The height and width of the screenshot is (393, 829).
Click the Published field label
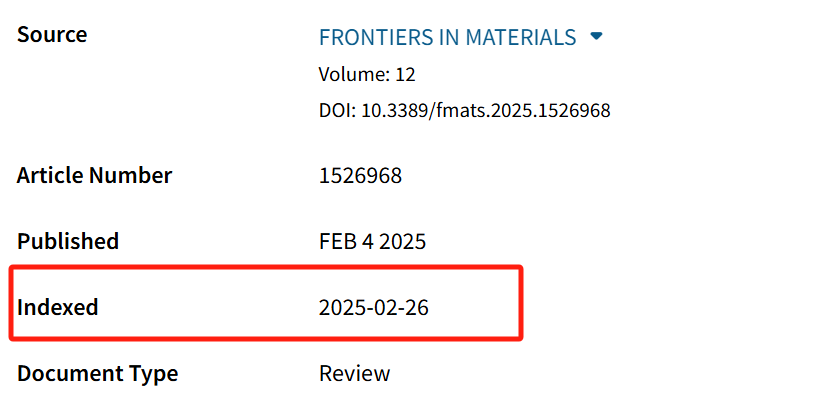click(x=68, y=242)
